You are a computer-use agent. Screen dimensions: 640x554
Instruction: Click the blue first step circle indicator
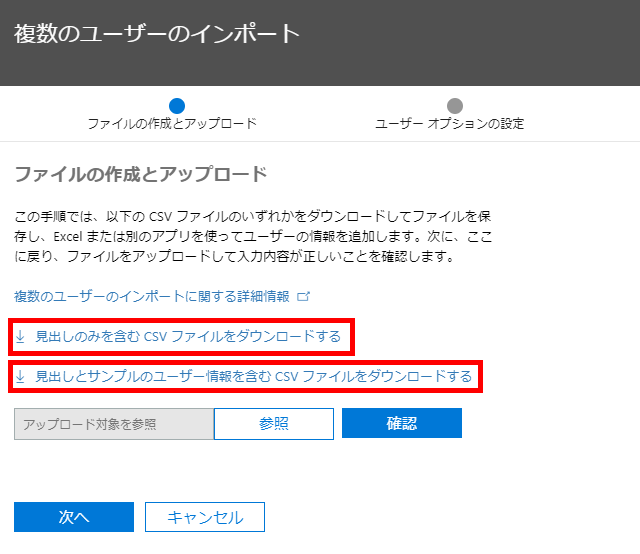pos(177,105)
